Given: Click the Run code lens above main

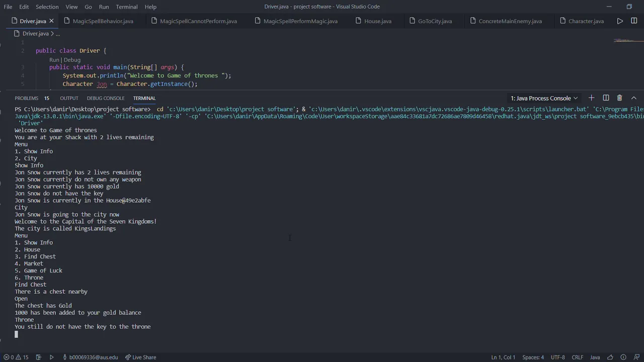Looking at the screenshot, I should [54, 60].
